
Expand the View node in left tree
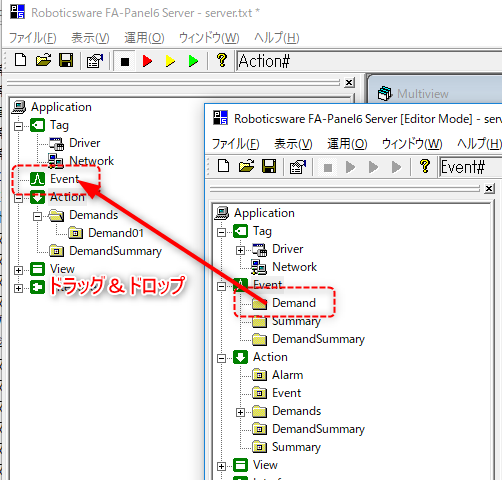pos(19,270)
